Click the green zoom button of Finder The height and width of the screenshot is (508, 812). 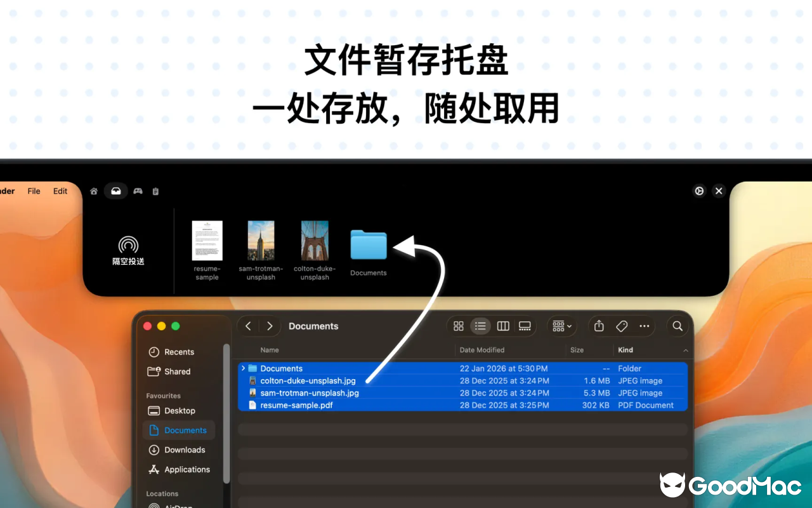pos(176,326)
